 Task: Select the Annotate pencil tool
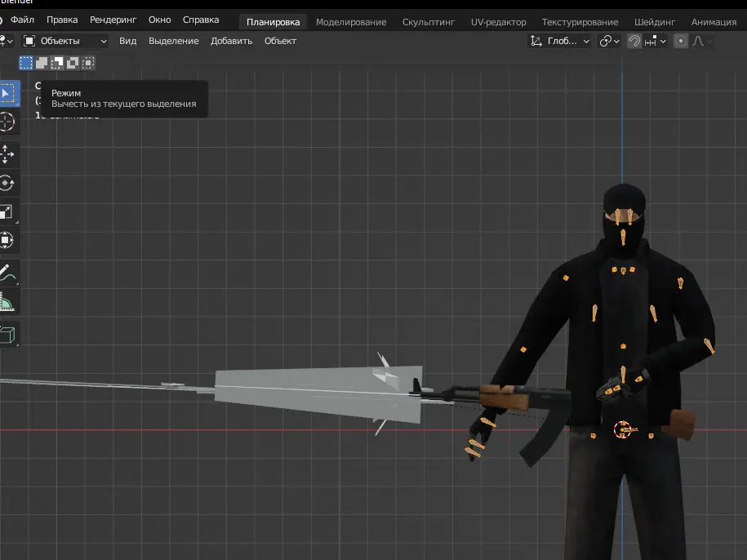pos(7,273)
